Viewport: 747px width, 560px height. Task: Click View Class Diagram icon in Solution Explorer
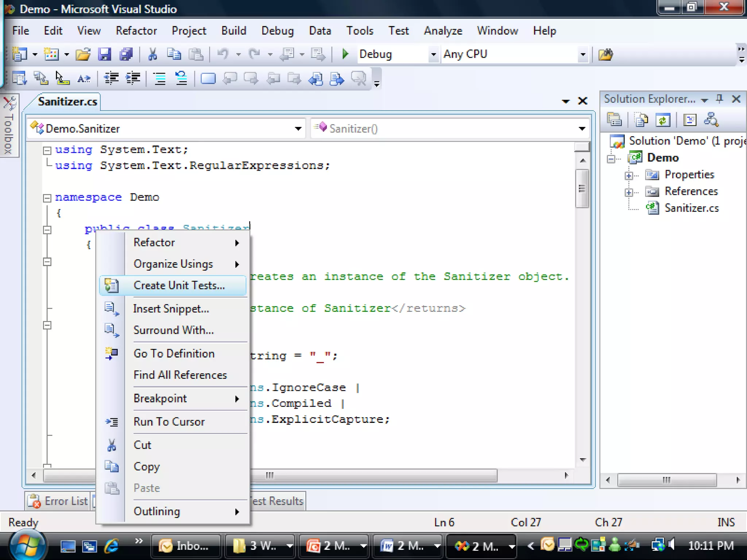click(x=711, y=120)
